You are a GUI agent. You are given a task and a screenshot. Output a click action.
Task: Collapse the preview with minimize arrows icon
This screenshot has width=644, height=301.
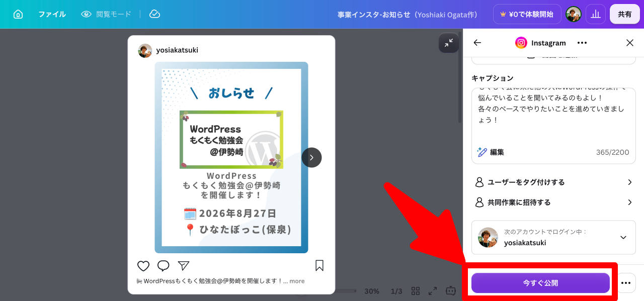tap(448, 43)
